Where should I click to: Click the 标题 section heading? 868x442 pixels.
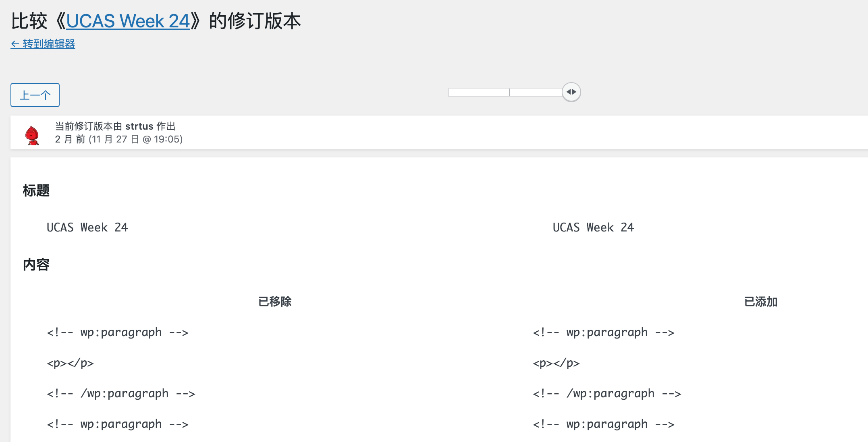[36, 190]
